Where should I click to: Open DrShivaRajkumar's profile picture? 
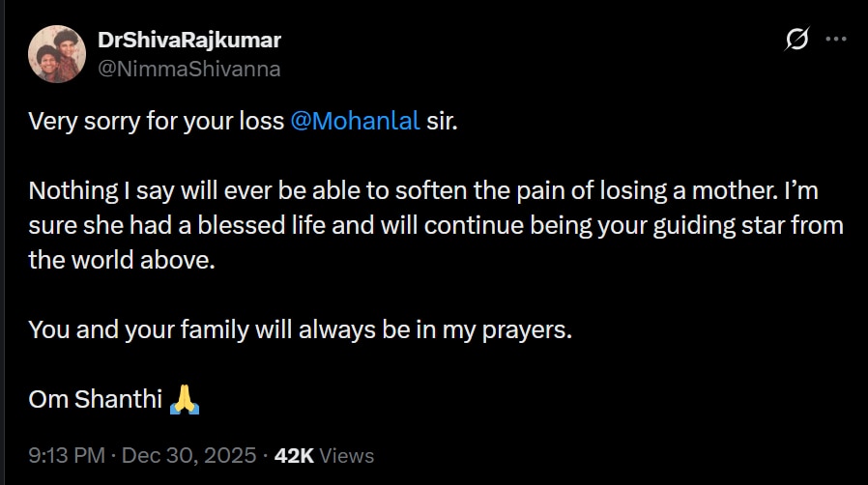58,54
